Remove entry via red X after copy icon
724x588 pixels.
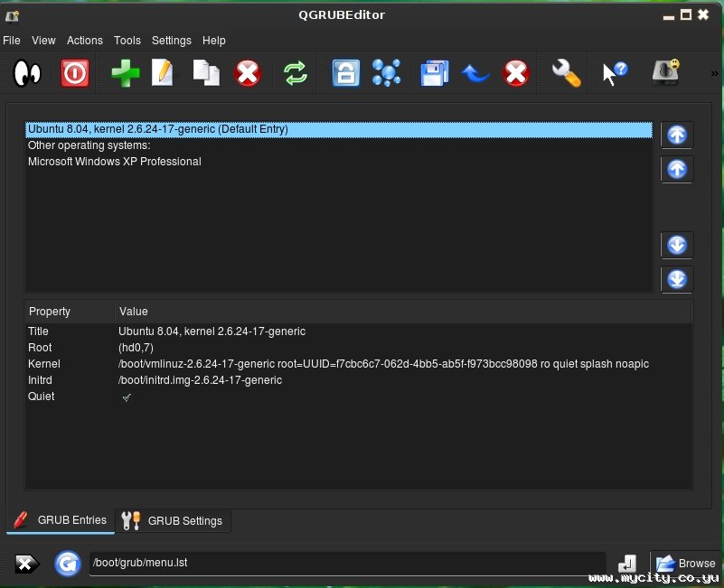248,73
